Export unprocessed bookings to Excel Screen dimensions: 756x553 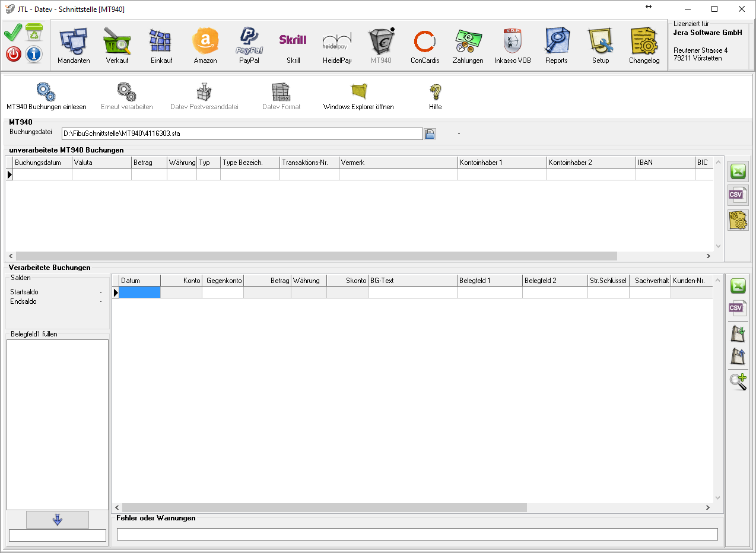[x=738, y=171]
